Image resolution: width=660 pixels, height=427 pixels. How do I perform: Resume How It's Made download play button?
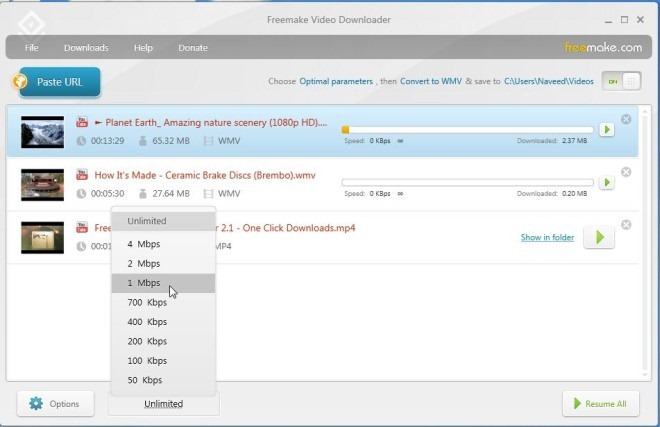pyautogui.click(x=607, y=182)
